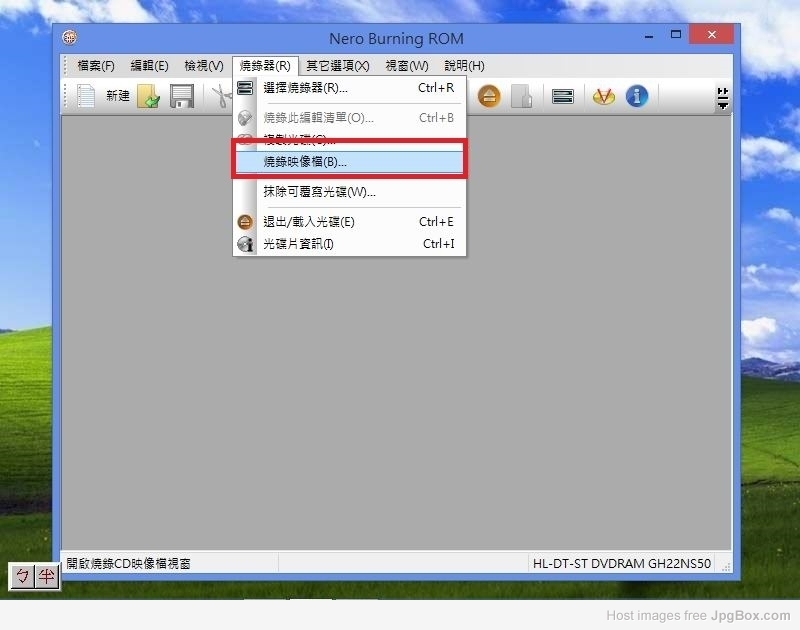Click the Save floppy disk toolbar icon
800x630 pixels.
[x=181, y=96]
